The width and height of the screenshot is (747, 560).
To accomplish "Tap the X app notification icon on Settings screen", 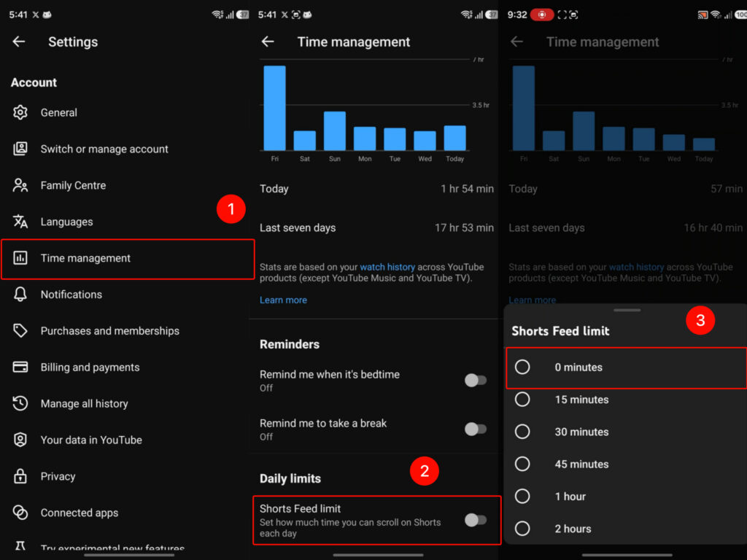I will (x=36, y=15).
